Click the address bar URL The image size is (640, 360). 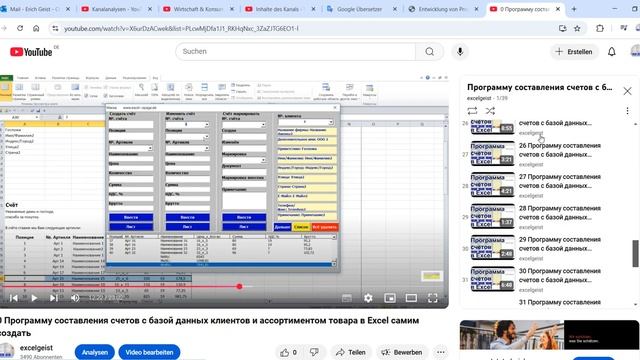point(182,29)
